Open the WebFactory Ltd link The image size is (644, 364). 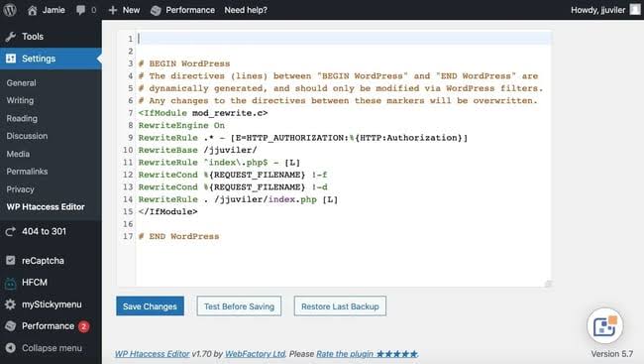(255, 354)
